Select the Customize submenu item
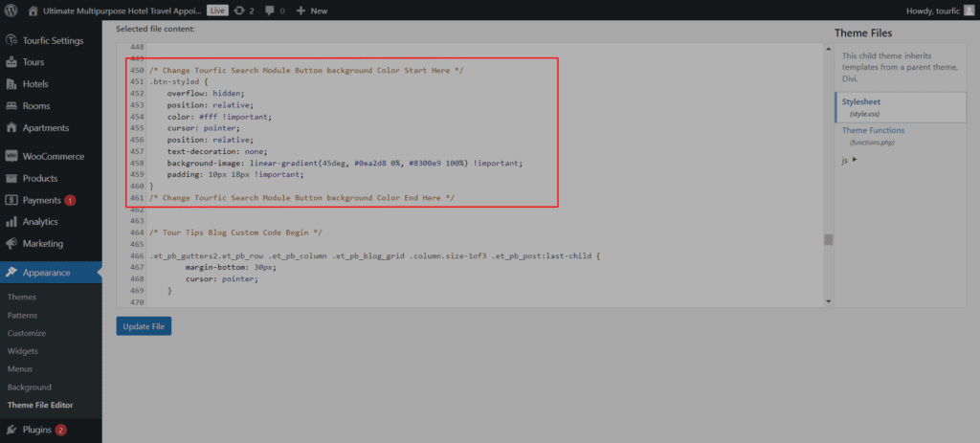Image resolution: width=980 pixels, height=443 pixels. point(27,333)
